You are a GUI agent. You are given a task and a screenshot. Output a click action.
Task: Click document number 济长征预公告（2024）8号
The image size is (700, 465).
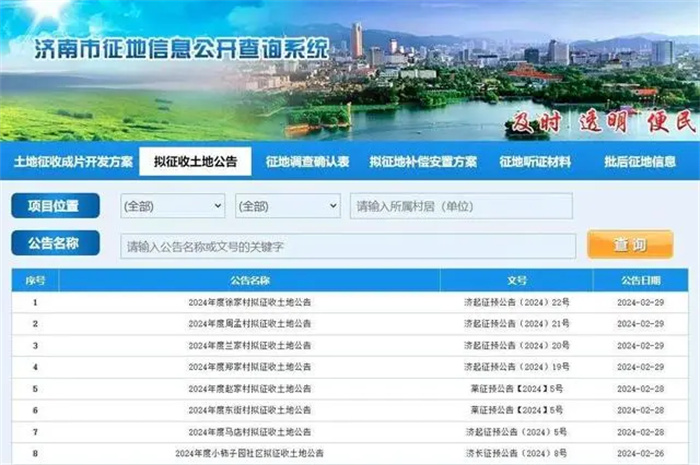coord(517,453)
